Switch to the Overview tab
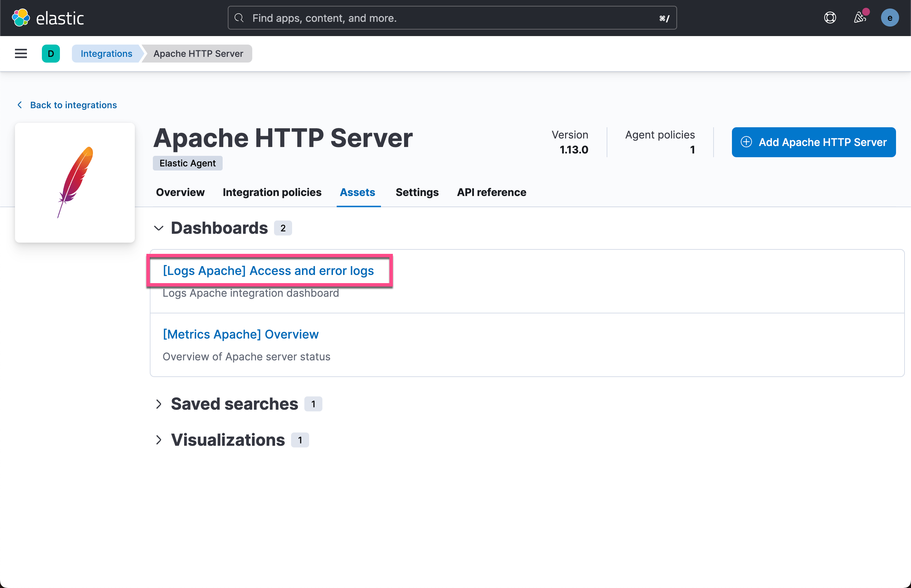This screenshot has height=588, width=911. pyautogui.click(x=180, y=192)
